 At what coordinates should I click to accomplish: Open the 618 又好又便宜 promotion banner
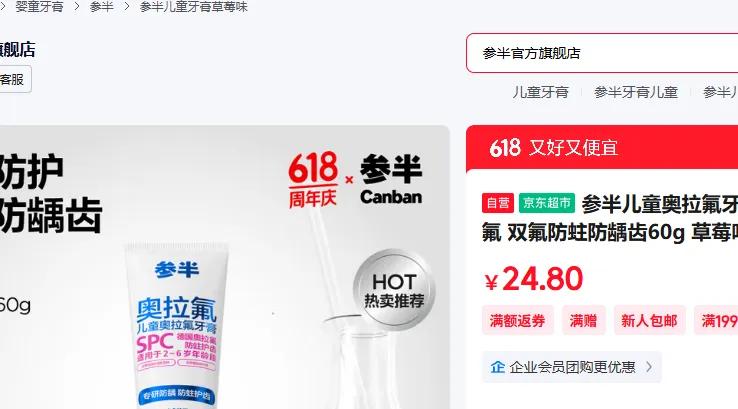coord(602,148)
